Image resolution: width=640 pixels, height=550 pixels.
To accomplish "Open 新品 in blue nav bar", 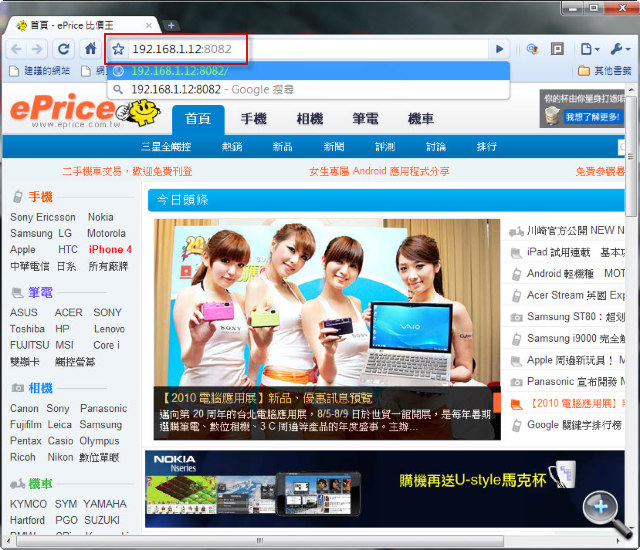I will [x=282, y=147].
